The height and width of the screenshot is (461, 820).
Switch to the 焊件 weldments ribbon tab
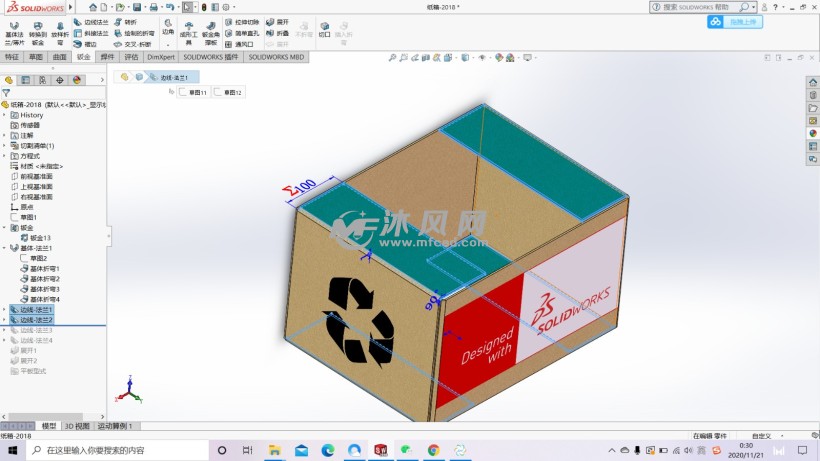click(x=107, y=57)
